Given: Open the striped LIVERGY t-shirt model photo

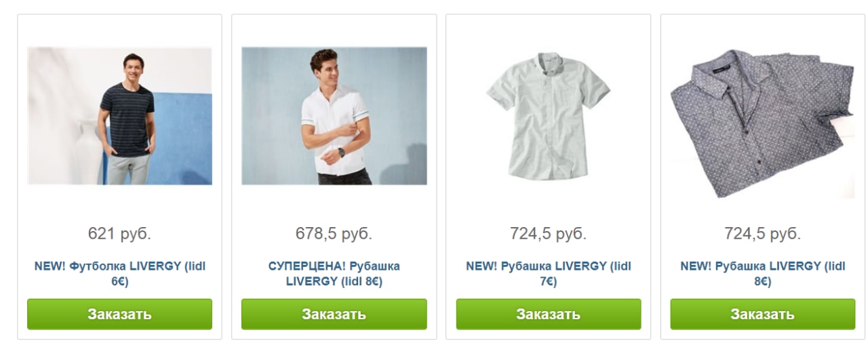Looking at the screenshot, I should point(119,116).
